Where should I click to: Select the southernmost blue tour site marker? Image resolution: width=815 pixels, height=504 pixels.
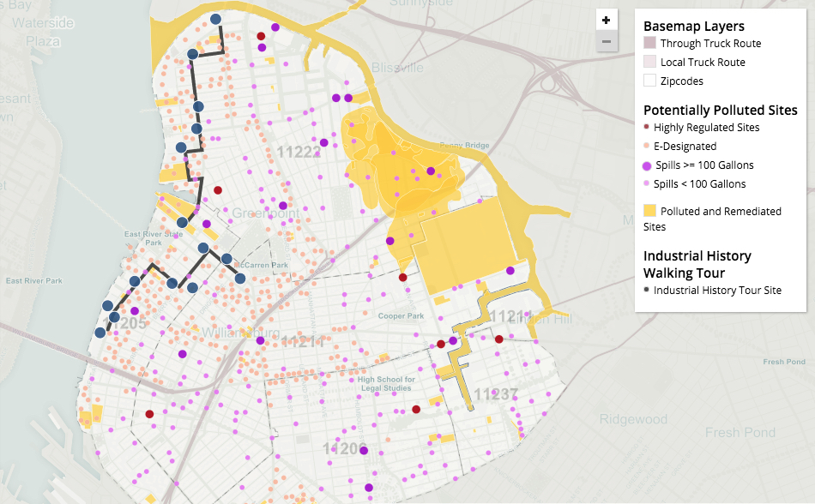coord(100,333)
